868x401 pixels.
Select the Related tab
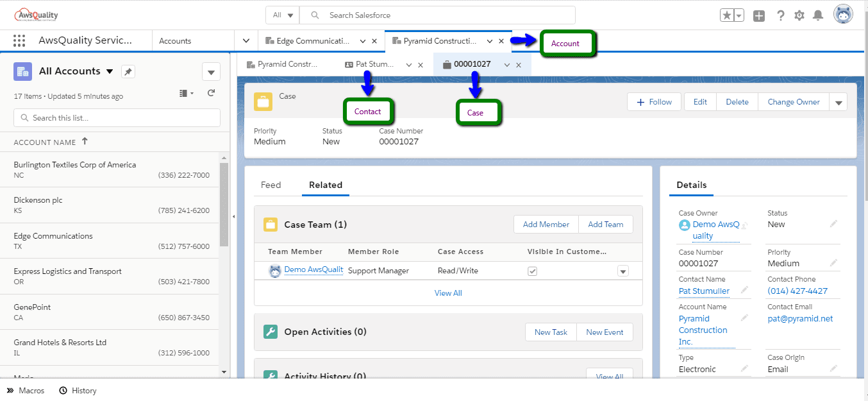tap(326, 185)
